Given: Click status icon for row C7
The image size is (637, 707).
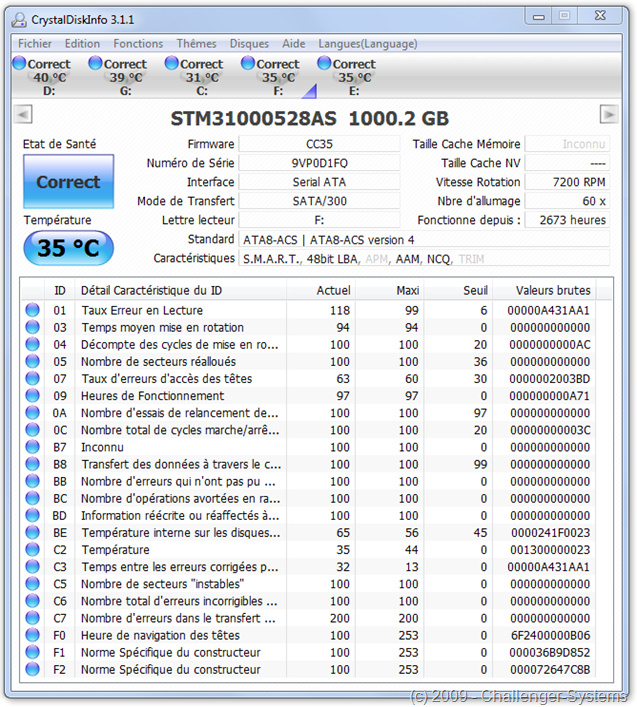Looking at the screenshot, I should [32, 619].
